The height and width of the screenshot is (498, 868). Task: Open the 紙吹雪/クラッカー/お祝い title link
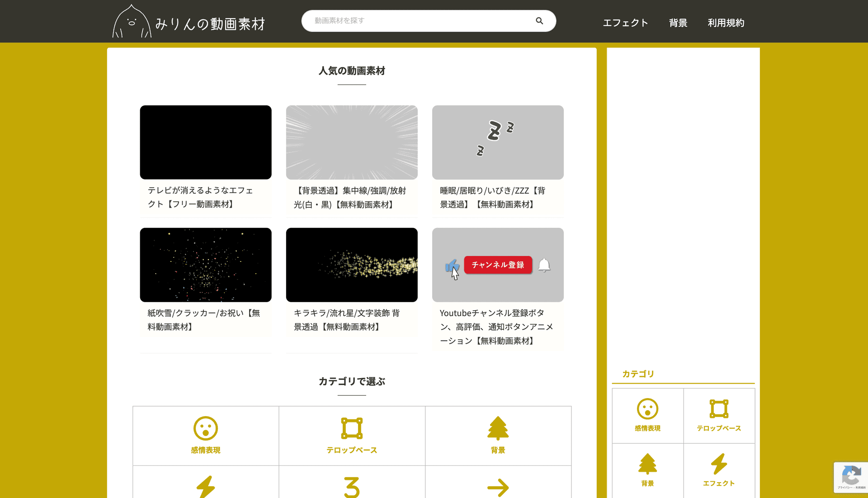click(x=204, y=320)
